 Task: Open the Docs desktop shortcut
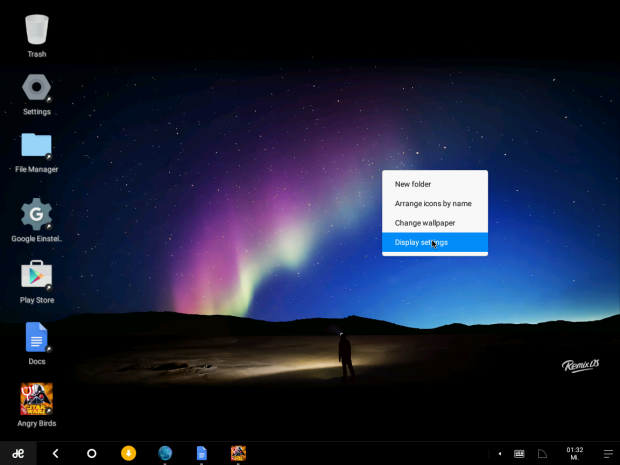tap(37, 337)
